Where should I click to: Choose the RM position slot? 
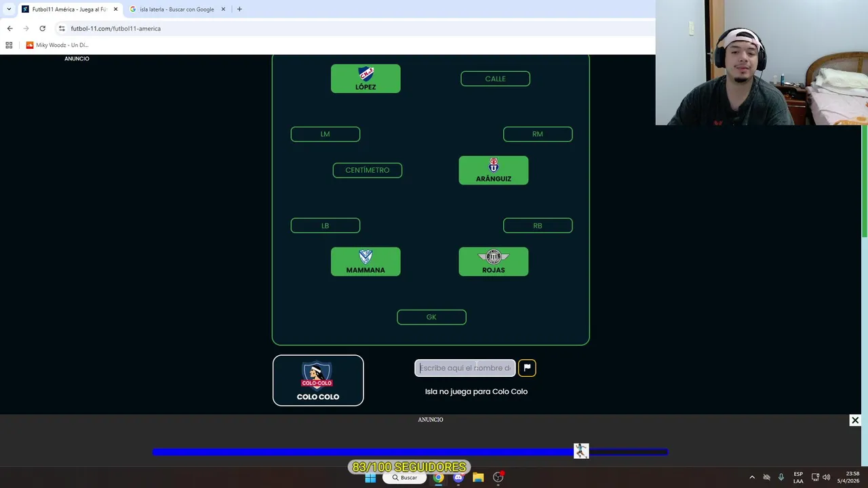point(538,134)
